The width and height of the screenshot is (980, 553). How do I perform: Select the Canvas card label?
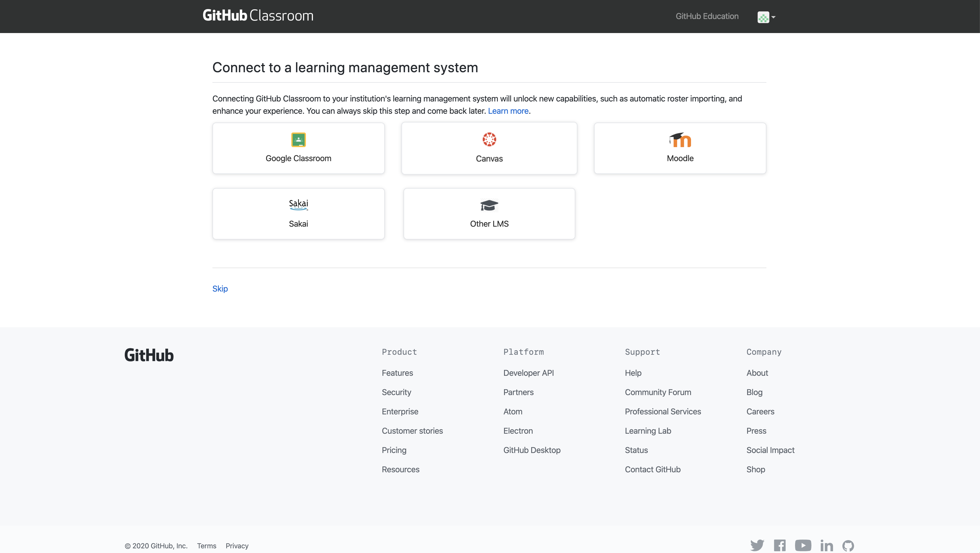point(489,159)
